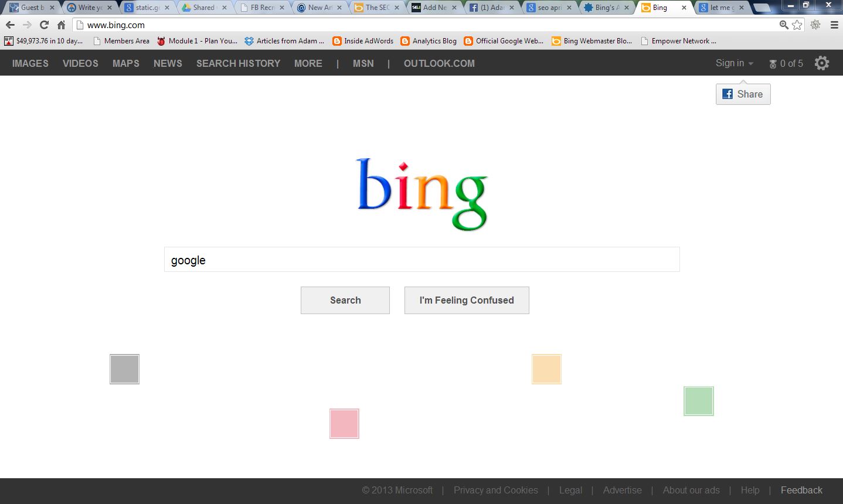Close the Shared tab
This screenshot has width=843, height=504.
[x=225, y=8]
